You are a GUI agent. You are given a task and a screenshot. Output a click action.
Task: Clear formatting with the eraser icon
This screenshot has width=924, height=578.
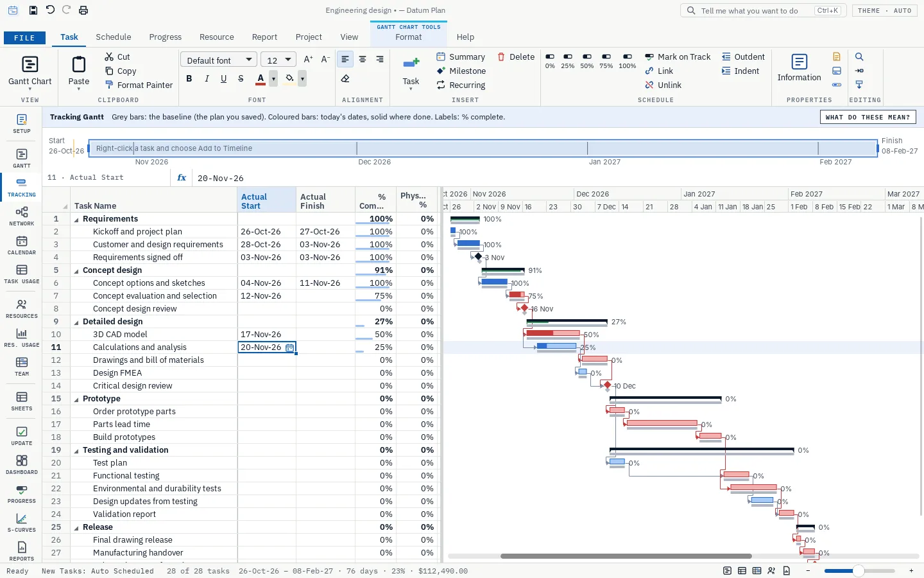click(345, 79)
